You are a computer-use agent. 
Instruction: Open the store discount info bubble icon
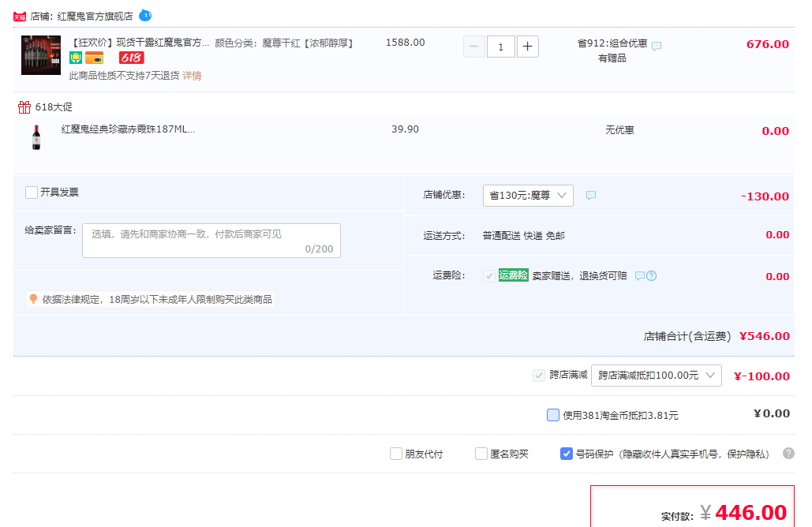coord(591,195)
